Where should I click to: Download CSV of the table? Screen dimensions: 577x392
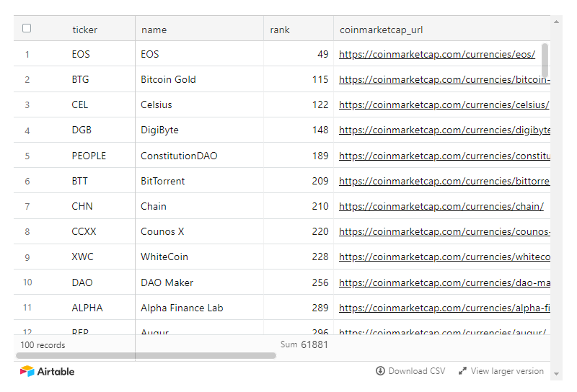pos(410,371)
